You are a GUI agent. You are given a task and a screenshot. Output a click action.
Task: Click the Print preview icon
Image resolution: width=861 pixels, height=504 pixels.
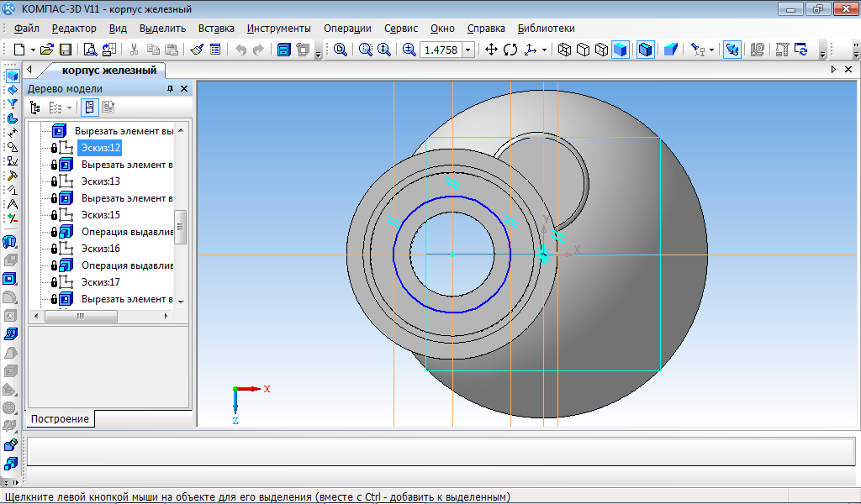pyautogui.click(x=90, y=50)
